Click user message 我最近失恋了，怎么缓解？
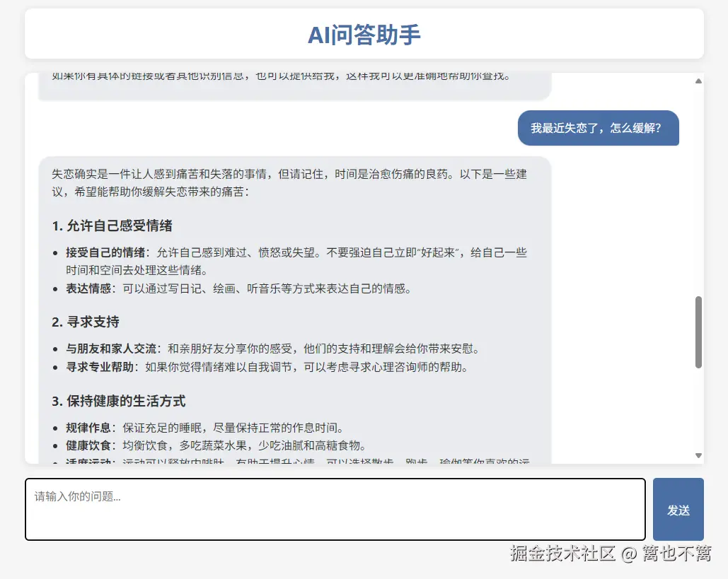Viewport: 728px width, 579px height. [598, 128]
